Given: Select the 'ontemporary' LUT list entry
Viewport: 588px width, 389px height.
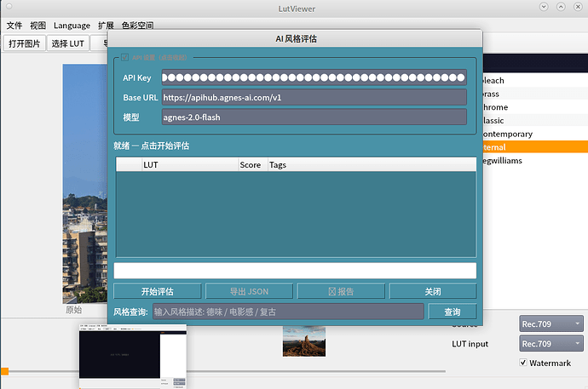Looking at the screenshot, I should click(535, 134).
